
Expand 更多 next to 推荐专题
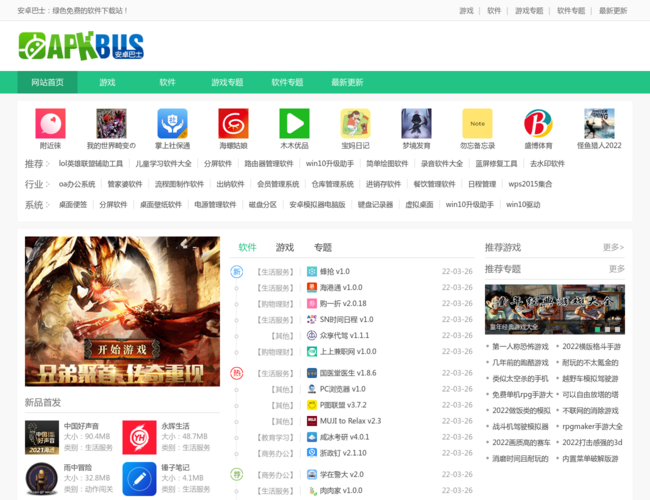(x=613, y=269)
